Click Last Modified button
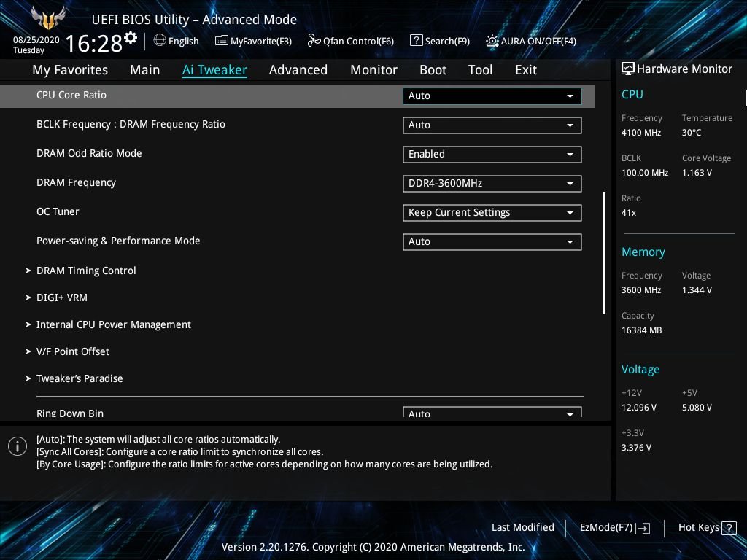This screenshot has height=560, width=747. click(522, 528)
